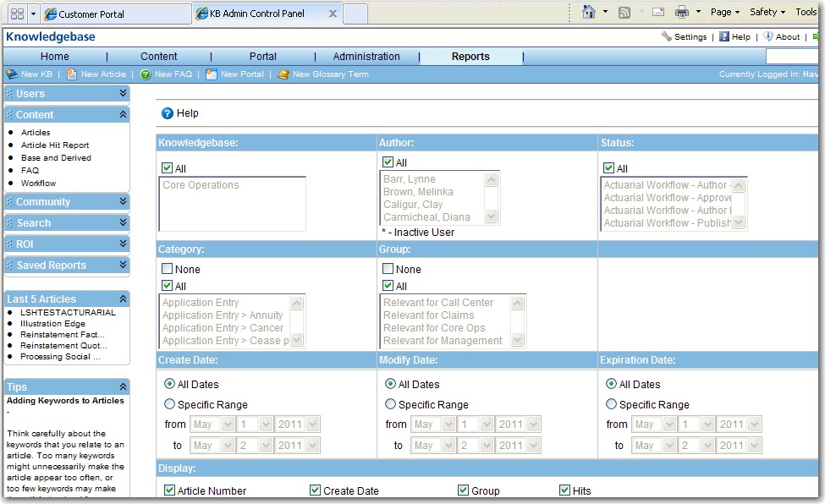This screenshot has width=825, height=504.
Task: Toggle the Hits display checkbox
Action: 565,490
